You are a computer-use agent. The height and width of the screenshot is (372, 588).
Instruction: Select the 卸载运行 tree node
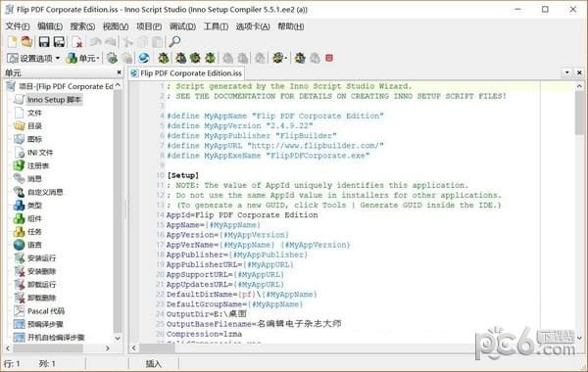(41, 285)
